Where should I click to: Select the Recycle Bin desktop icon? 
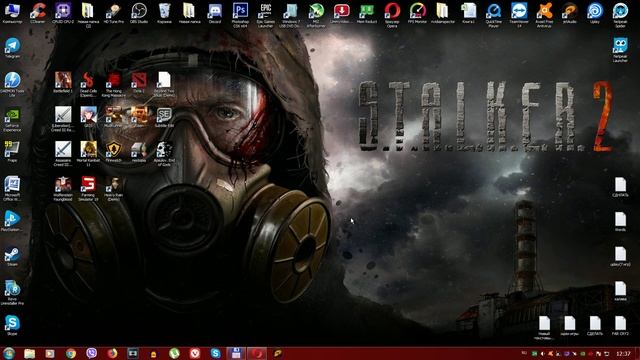pos(164,13)
